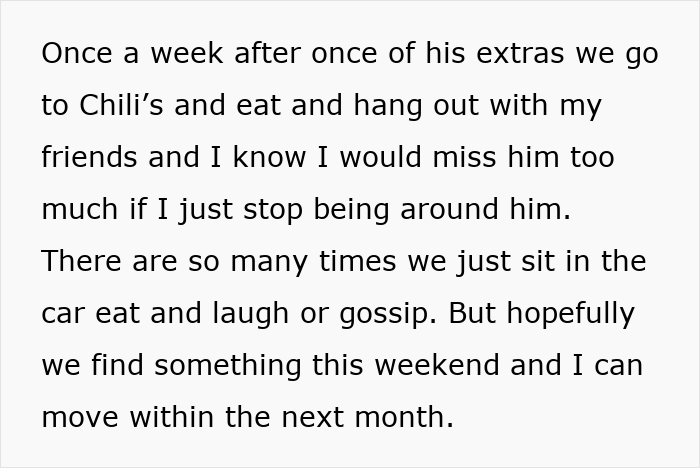Click the word "many" in fifth line
The height and width of the screenshot is (468, 700).
coord(269,263)
